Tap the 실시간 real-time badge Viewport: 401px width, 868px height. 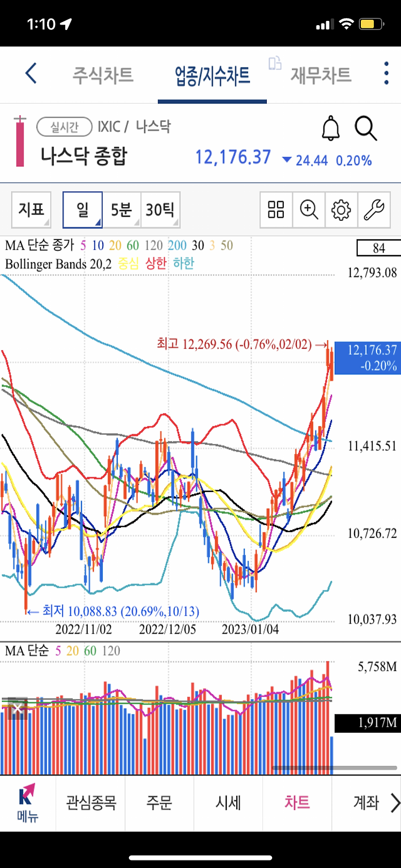[x=64, y=127]
